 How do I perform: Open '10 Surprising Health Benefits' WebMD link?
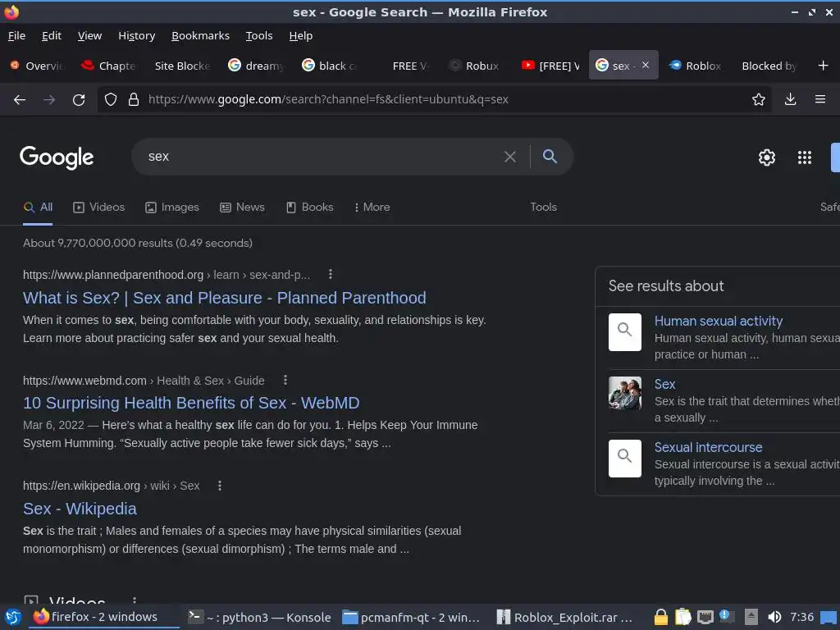click(191, 403)
